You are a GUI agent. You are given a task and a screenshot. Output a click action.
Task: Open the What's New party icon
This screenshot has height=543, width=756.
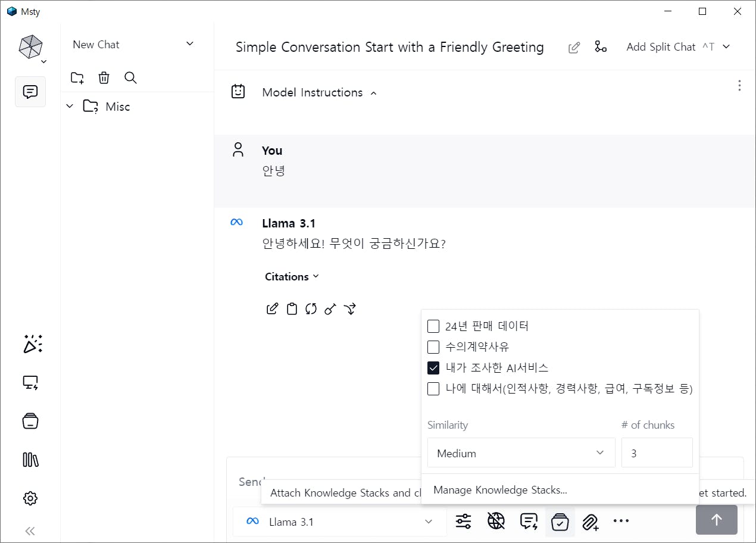(32, 344)
